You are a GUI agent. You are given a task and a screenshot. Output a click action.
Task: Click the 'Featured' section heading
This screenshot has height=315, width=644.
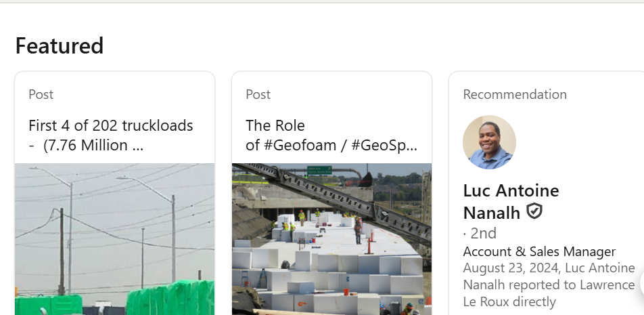60,46
